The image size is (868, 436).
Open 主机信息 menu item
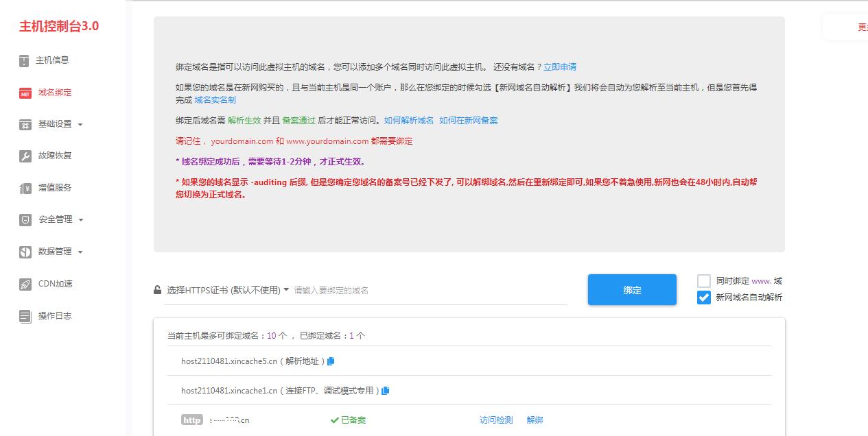click(x=54, y=60)
